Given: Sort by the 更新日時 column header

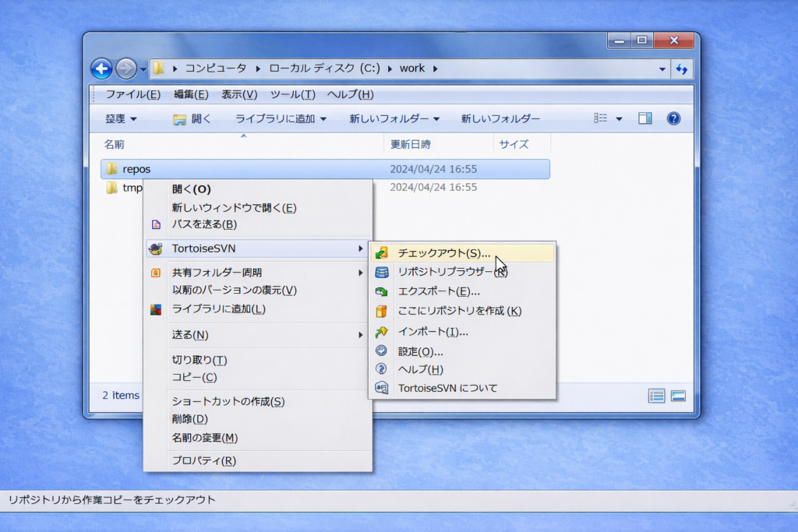Looking at the screenshot, I should [411, 144].
